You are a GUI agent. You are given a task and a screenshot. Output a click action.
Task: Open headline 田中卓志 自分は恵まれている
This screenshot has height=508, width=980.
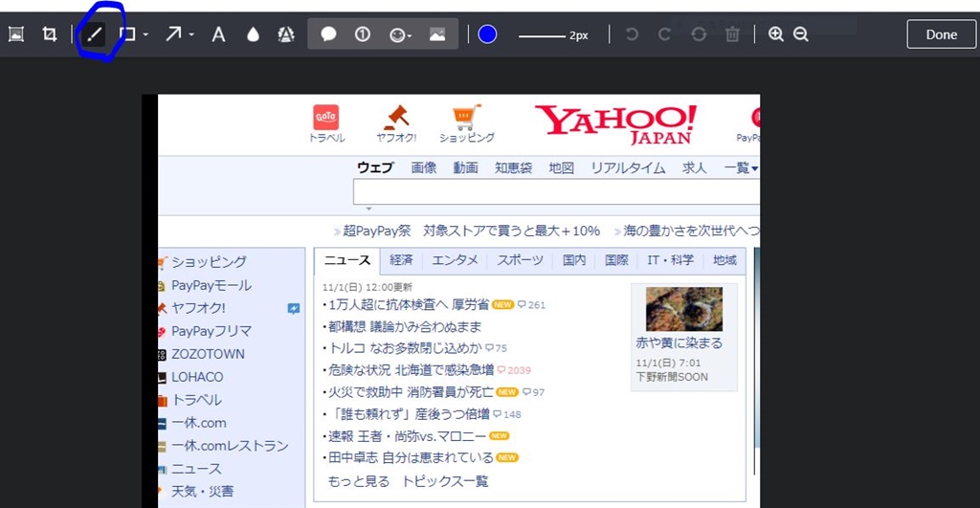411,457
